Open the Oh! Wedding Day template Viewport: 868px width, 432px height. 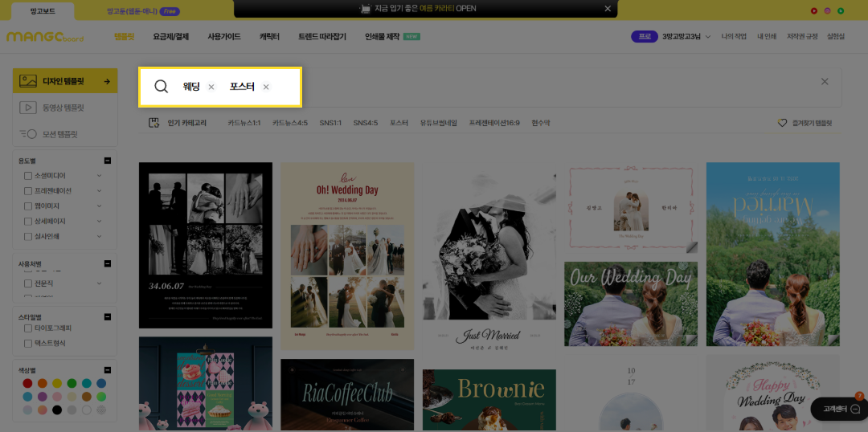click(347, 256)
